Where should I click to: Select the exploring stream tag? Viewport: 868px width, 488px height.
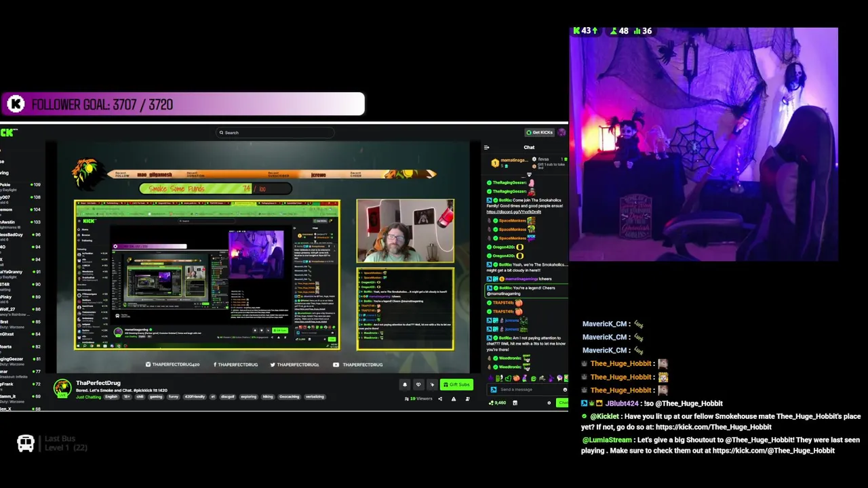(249, 396)
